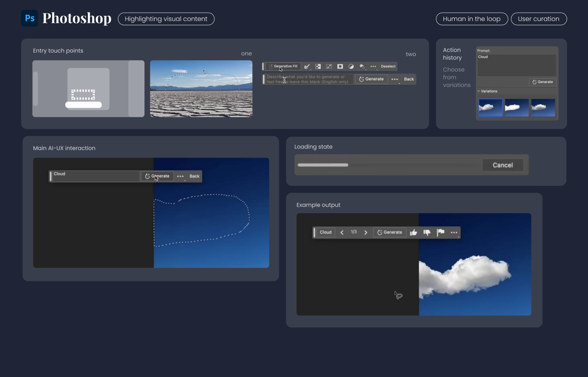Click the flag report icon

[440, 232]
